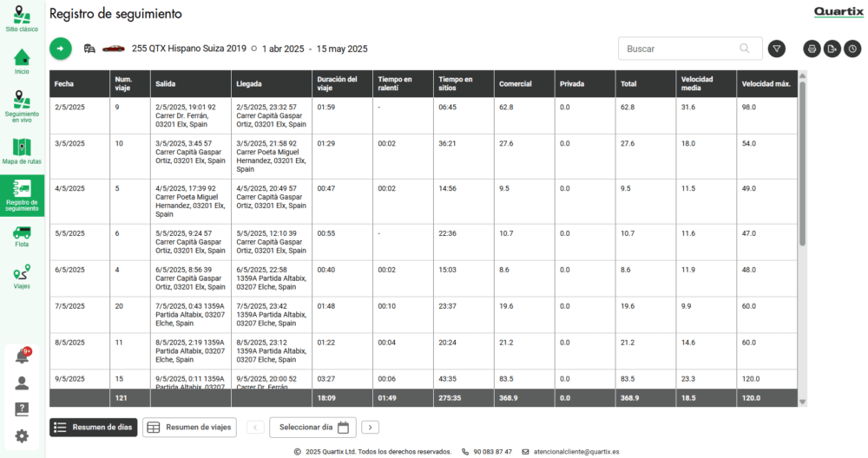This screenshot has height=458, width=868.
Task: Go to previous day arrow
Action: tap(255, 427)
